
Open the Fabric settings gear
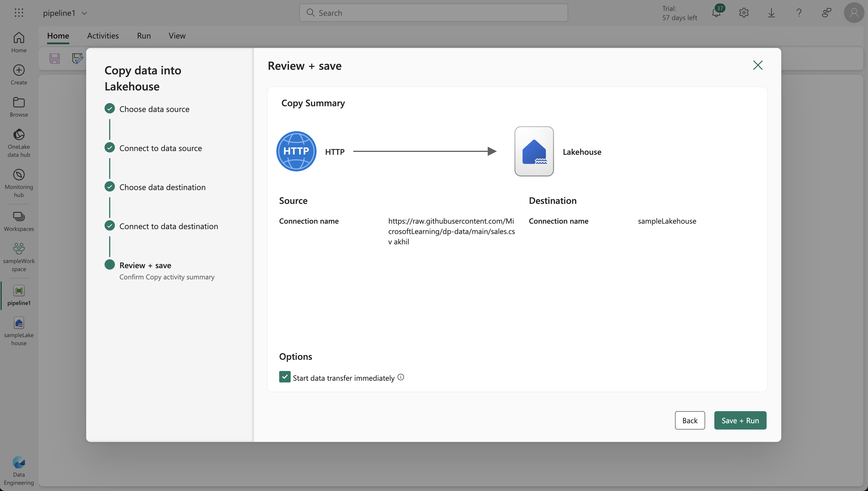pyautogui.click(x=744, y=12)
